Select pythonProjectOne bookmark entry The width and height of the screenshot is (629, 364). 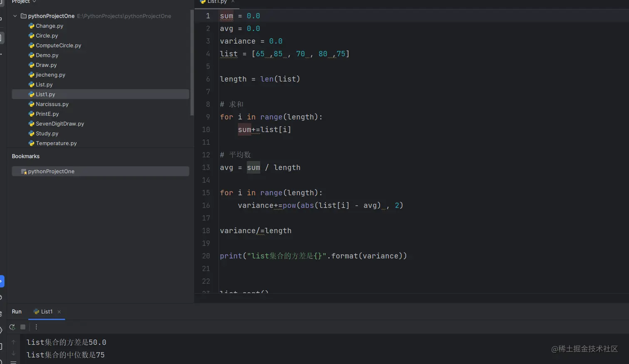100,171
